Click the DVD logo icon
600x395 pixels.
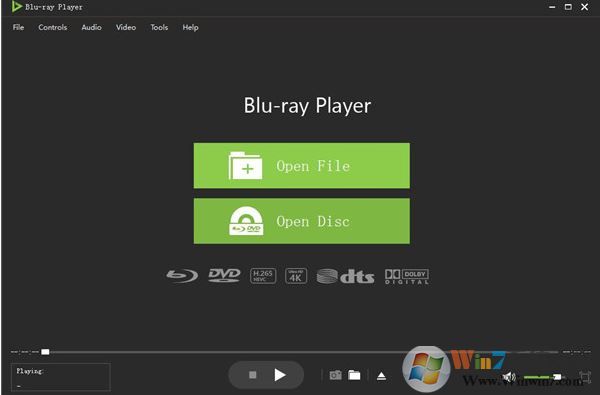point(224,275)
